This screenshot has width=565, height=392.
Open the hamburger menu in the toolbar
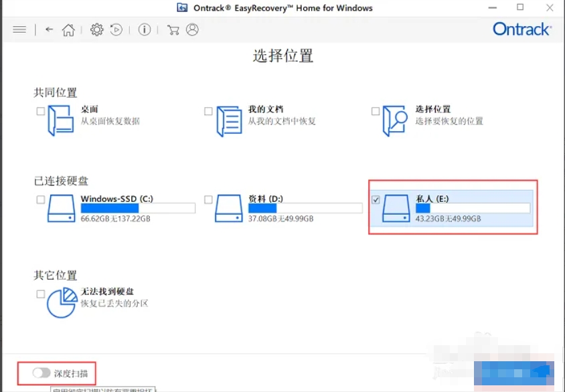19,29
